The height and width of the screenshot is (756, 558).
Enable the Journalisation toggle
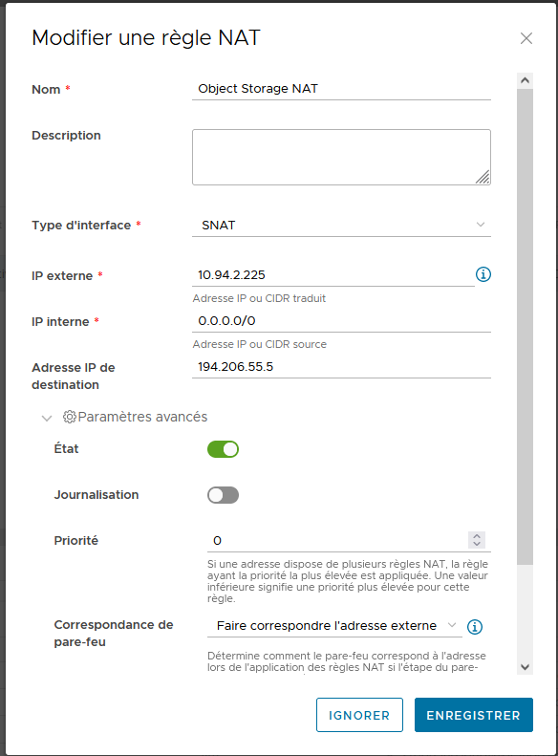[x=223, y=495]
